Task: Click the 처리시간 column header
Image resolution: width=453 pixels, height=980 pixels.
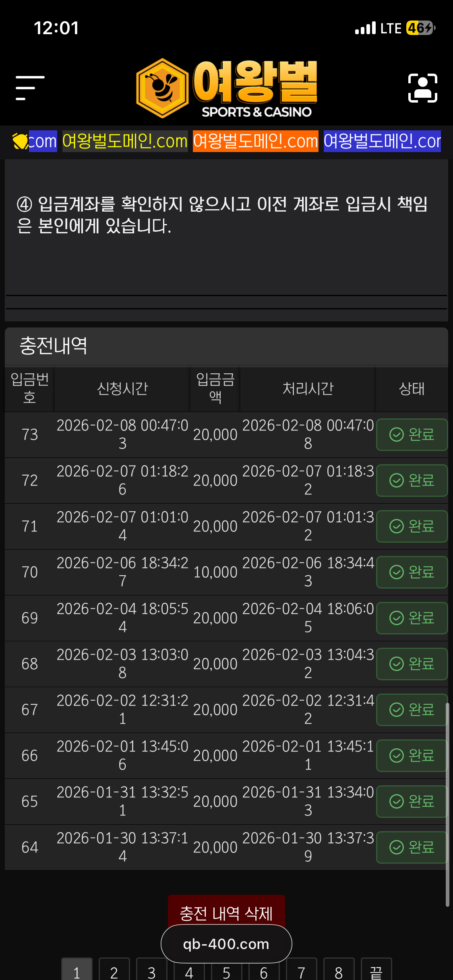Action: pos(308,389)
